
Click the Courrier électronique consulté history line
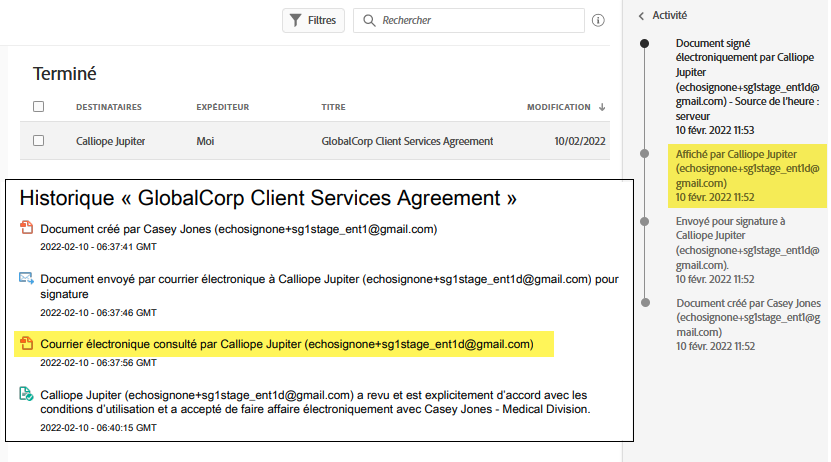click(x=287, y=344)
